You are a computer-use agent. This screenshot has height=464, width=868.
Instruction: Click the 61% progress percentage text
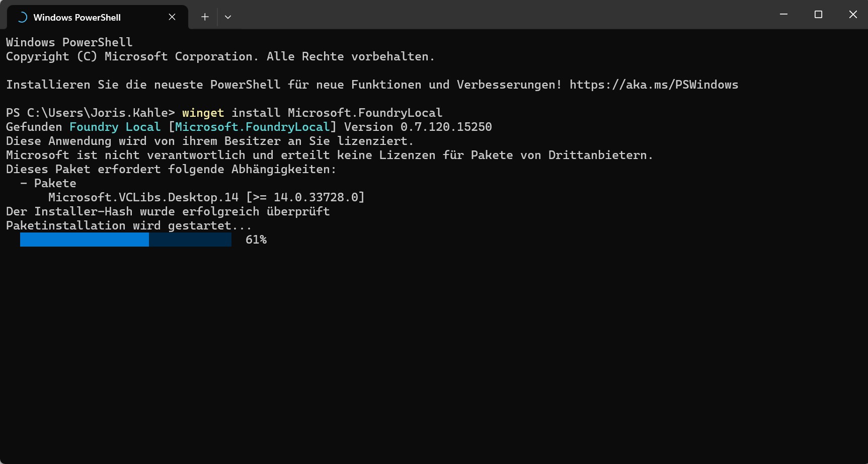point(256,240)
